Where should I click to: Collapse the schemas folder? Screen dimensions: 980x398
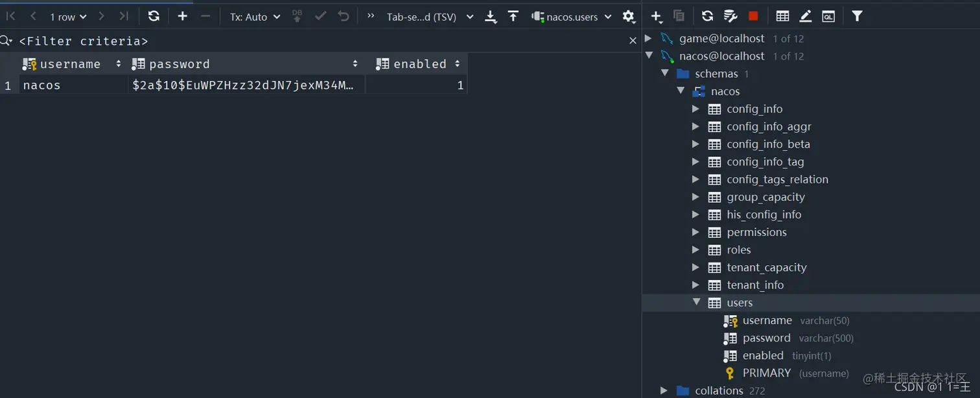[664, 73]
